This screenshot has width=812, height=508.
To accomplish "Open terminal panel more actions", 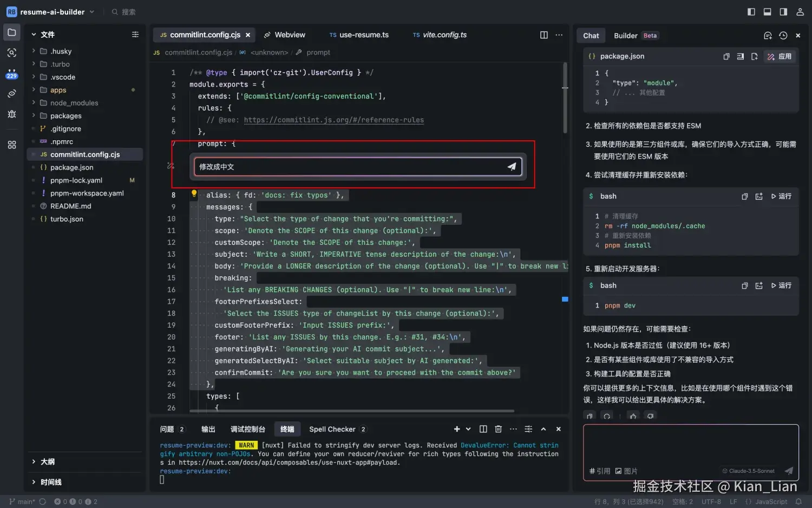I will (x=513, y=429).
